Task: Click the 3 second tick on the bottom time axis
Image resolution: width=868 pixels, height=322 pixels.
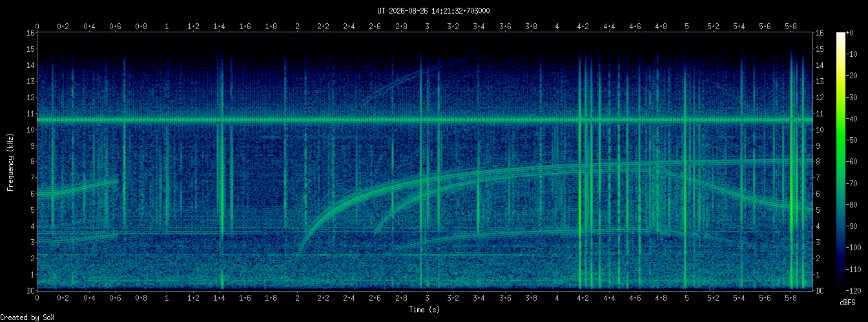Action: [x=427, y=298]
